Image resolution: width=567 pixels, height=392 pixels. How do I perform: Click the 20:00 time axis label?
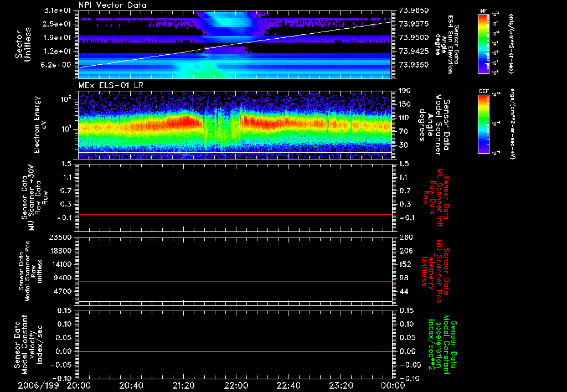pyautogui.click(x=79, y=385)
